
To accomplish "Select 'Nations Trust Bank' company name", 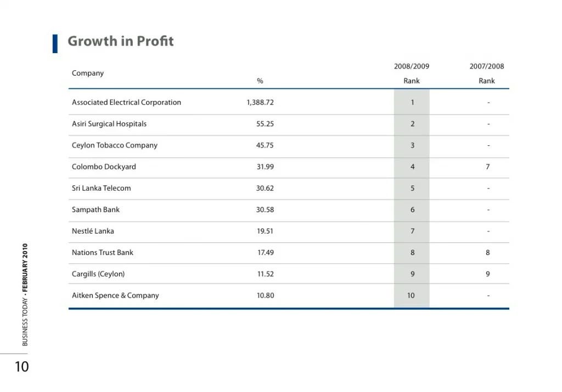I will click(x=103, y=253).
